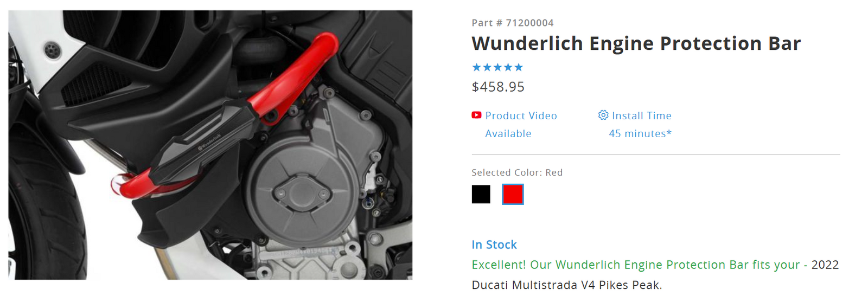Click the gear icon beside Install Time
Screen dimensions: 868x296
click(x=603, y=115)
